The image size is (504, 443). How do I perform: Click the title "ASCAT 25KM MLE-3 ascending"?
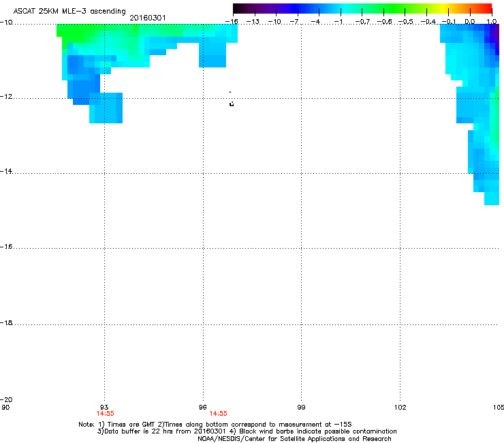[69, 12]
